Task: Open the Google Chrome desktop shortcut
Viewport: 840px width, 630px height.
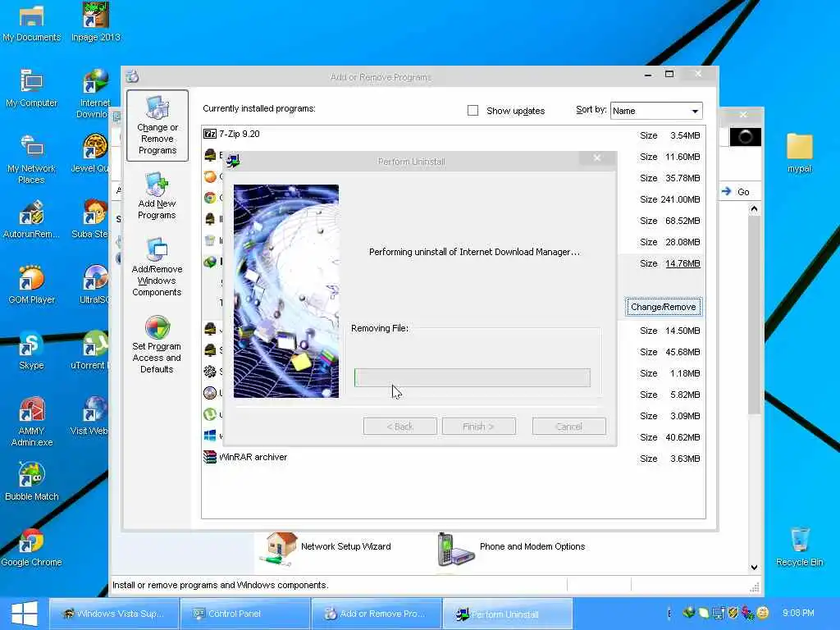Action: click(x=31, y=547)
